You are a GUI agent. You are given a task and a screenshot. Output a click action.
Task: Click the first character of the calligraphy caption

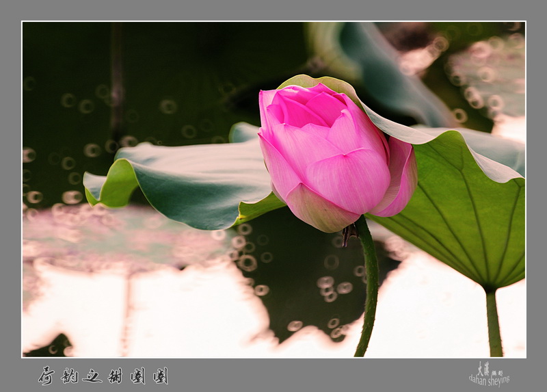pyautogui.click(x=46, y=376)
